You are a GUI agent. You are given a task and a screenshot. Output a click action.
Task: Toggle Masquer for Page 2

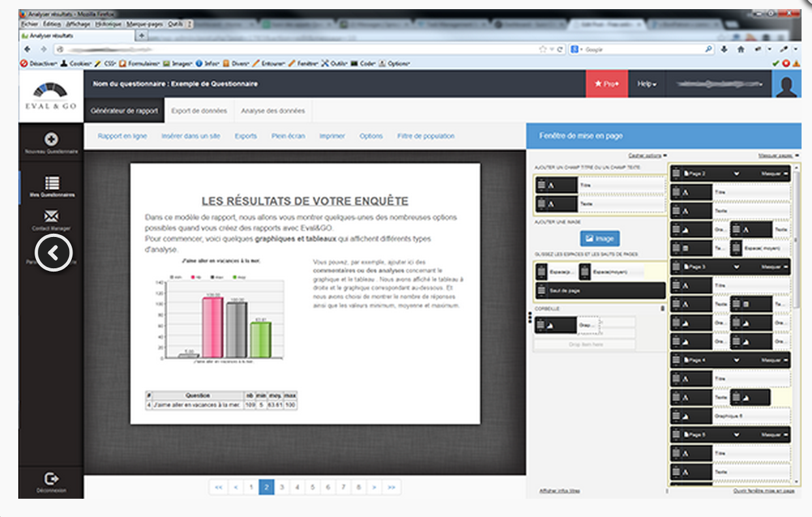773,174
